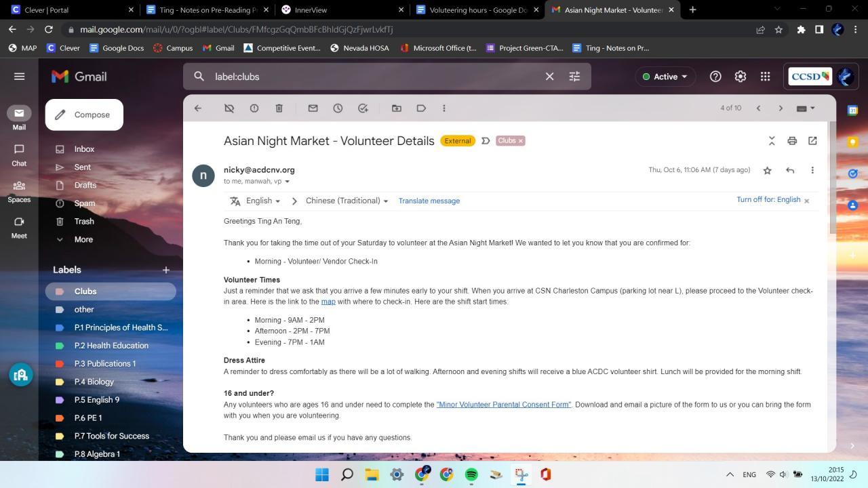Open Windows Start menu

pos(322,474)
